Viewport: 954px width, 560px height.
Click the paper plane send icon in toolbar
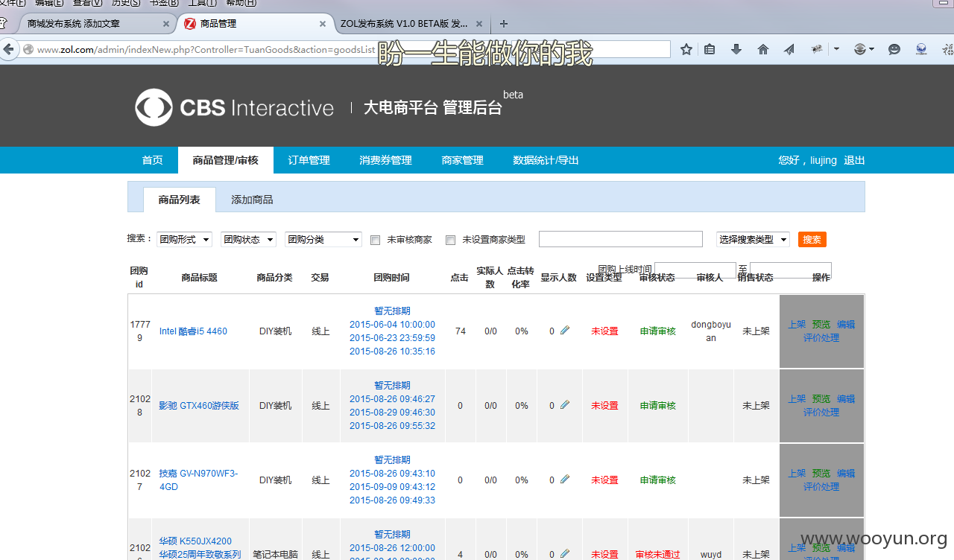(x=789, y=49)
